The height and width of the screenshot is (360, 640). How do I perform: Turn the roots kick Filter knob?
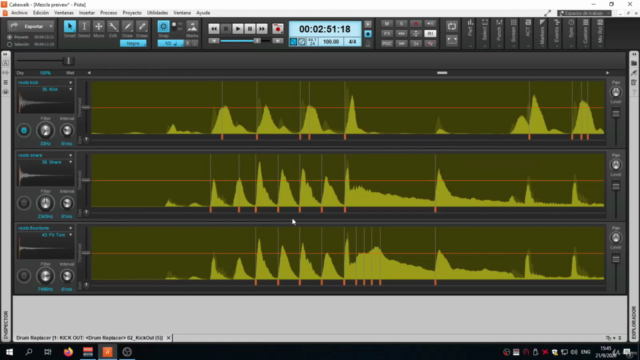pos(45,131)
